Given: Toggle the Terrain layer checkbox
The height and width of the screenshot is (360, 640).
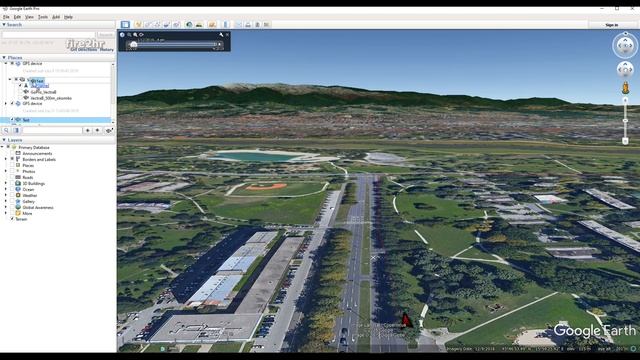Looking at the screenshot, I should pos(12,219).
